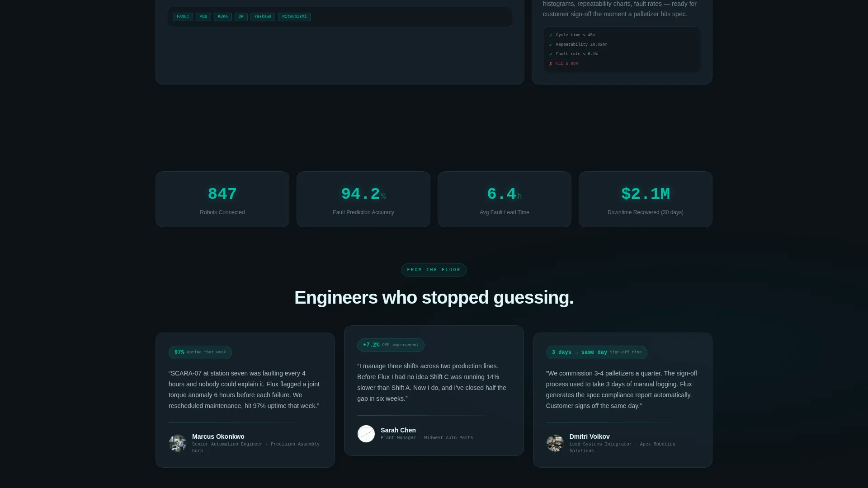Click the 'FROM THE FLOOR' badge

[x=434, y=270]
